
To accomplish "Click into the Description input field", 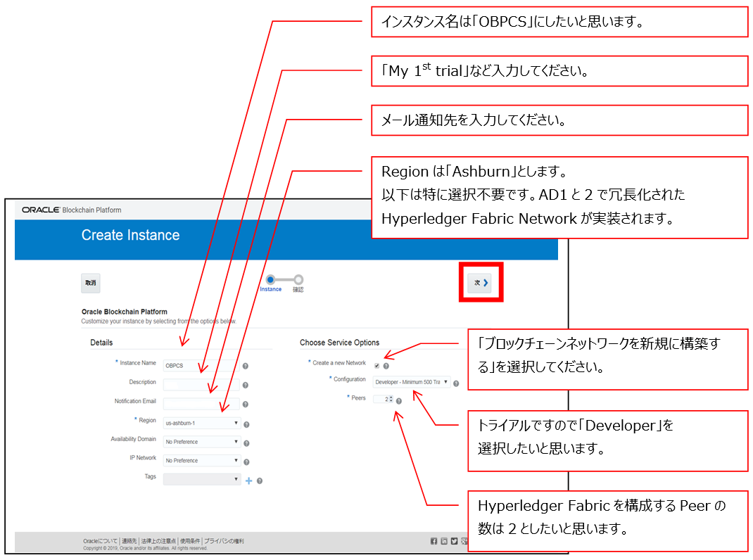I will (x=201, y=385).
